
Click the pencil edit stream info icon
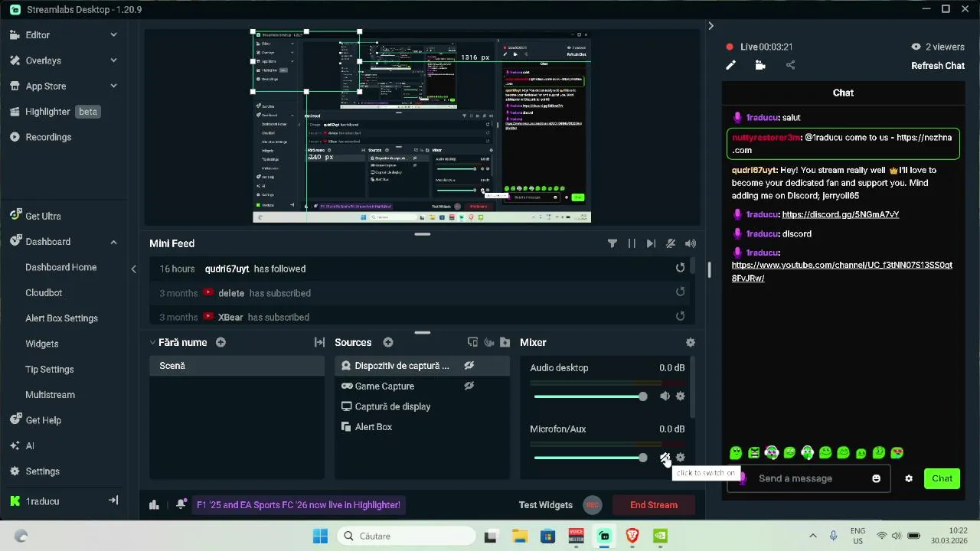coord(730,66)
